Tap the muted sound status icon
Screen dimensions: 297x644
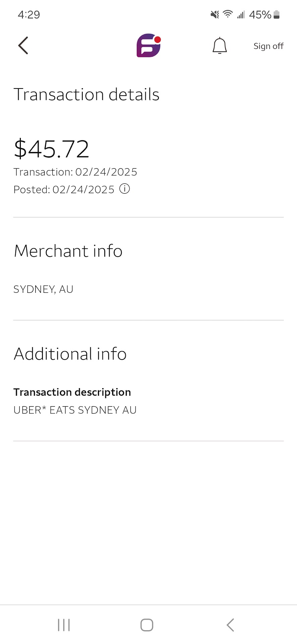[x=215, y=14]
